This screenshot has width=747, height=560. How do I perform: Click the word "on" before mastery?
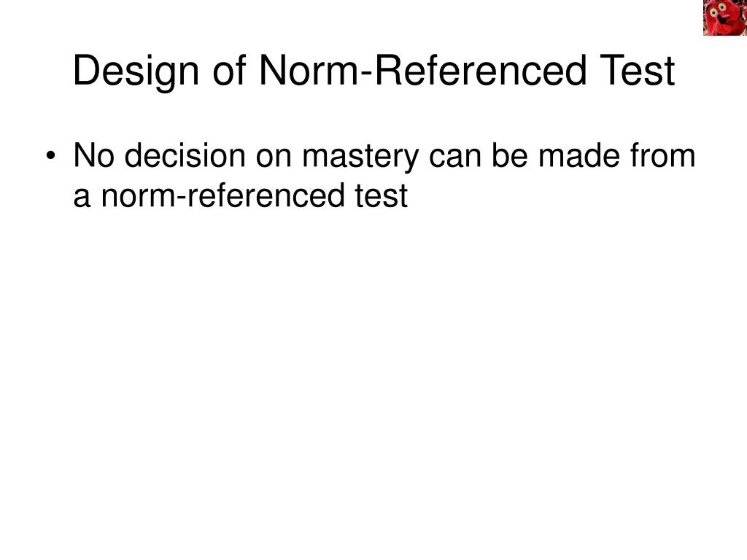[x=274, y=160]
